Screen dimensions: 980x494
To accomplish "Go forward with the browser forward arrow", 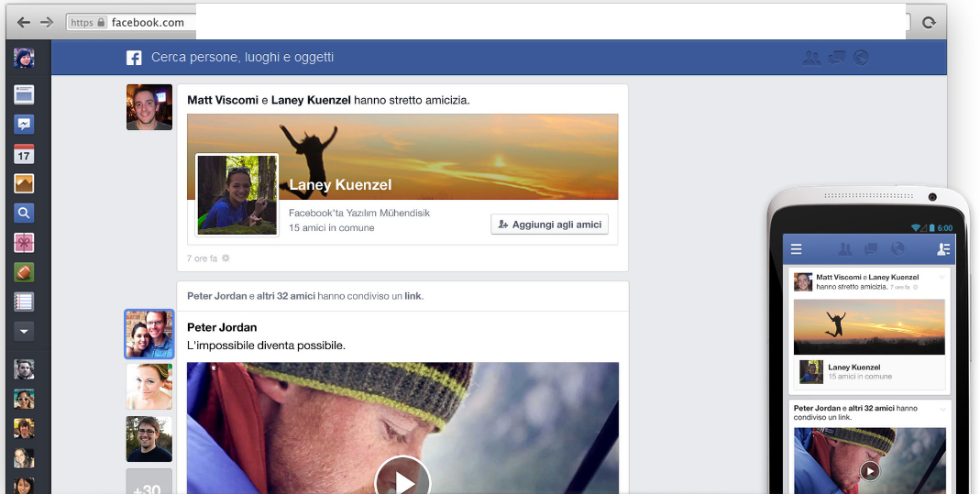I will [x=47, y=23].
